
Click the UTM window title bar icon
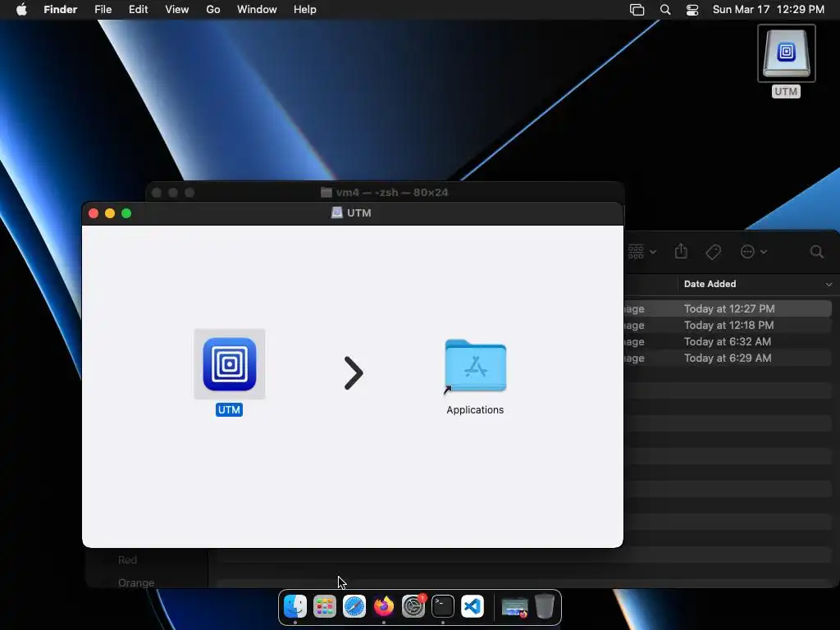click(x=337, y=212)
